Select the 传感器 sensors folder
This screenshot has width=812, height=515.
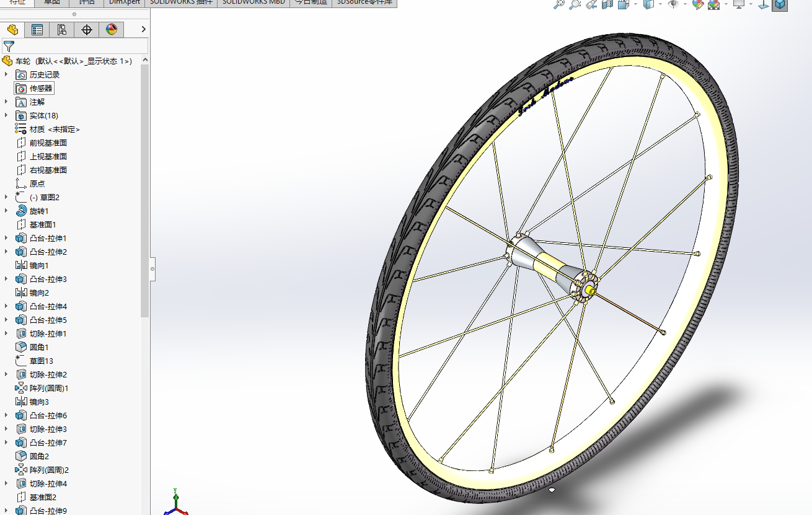(35, 89)
